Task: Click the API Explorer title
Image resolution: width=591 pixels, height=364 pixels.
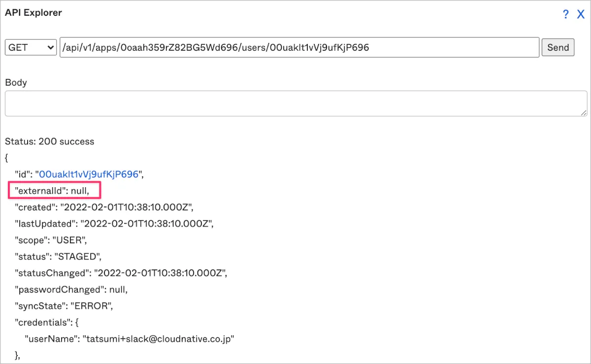Action: click(33, 13)
